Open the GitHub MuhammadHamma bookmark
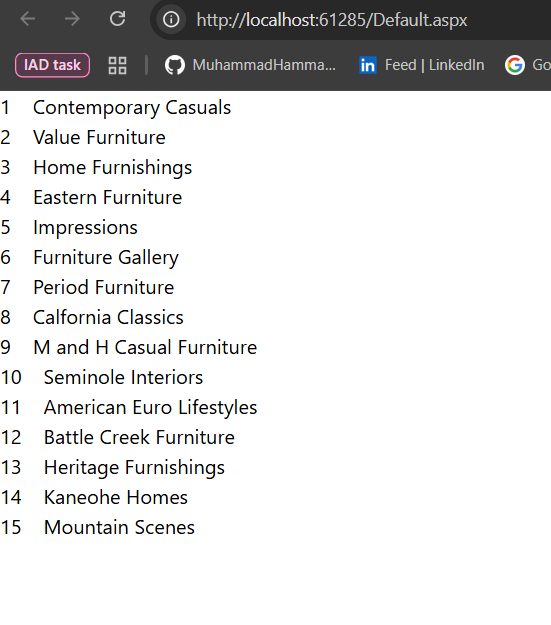 click(250, 65)
